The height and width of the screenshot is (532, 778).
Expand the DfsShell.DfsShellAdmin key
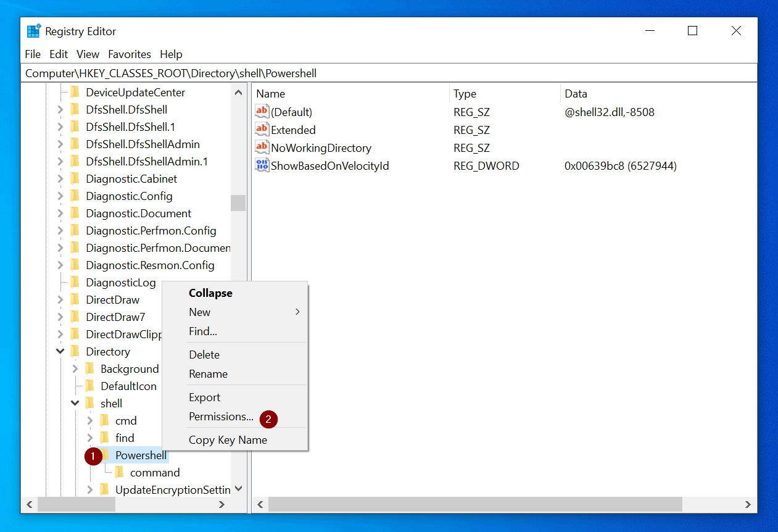click(60, 144)
